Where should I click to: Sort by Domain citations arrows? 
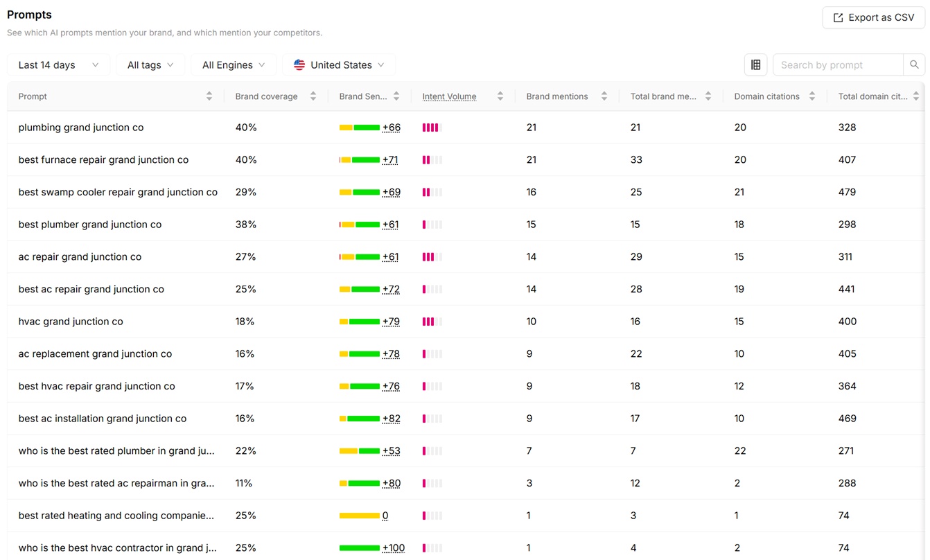pyautogui.click(x=812, y=96)
